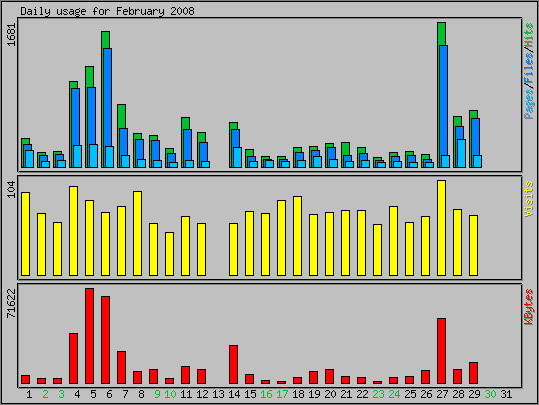Click the red KBytes bar for day 5
The height and width of the screenshot is (405, 539).
89,336
